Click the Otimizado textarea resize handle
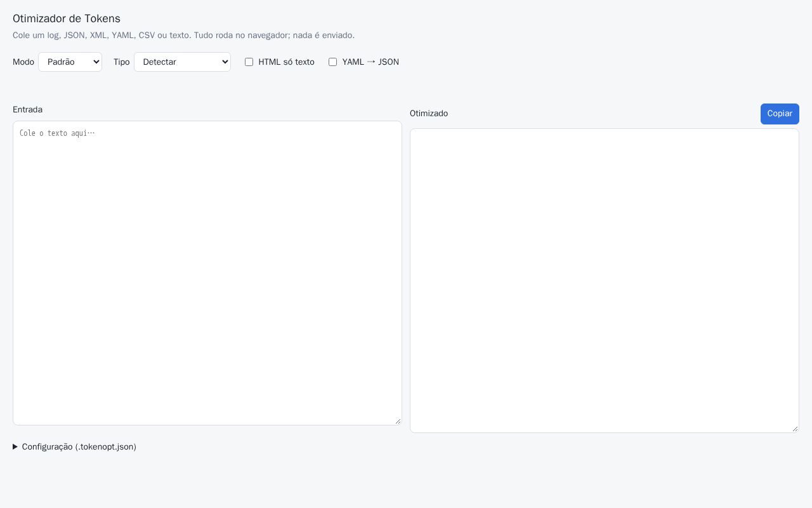Image resolution: width=812 pixels, height=508 pixels. coord(795,429)
